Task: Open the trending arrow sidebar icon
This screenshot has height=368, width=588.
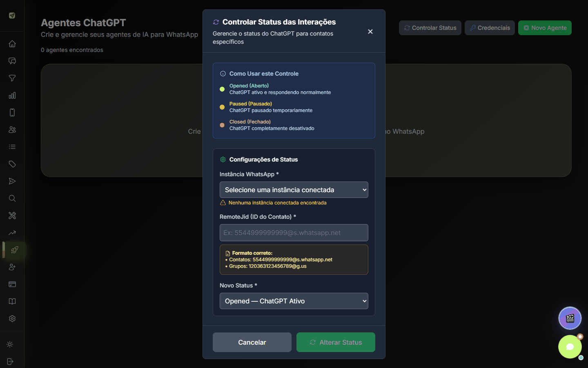Action: [x=12, y=233]
